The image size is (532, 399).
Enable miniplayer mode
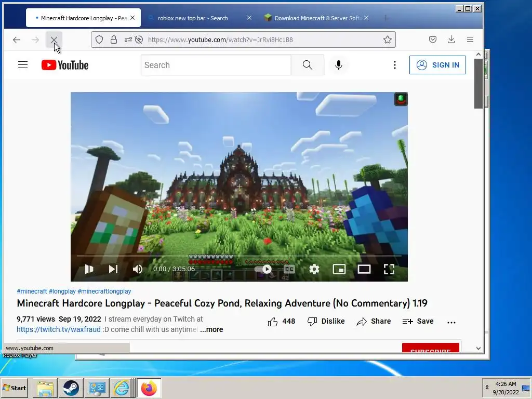(339, 269)
